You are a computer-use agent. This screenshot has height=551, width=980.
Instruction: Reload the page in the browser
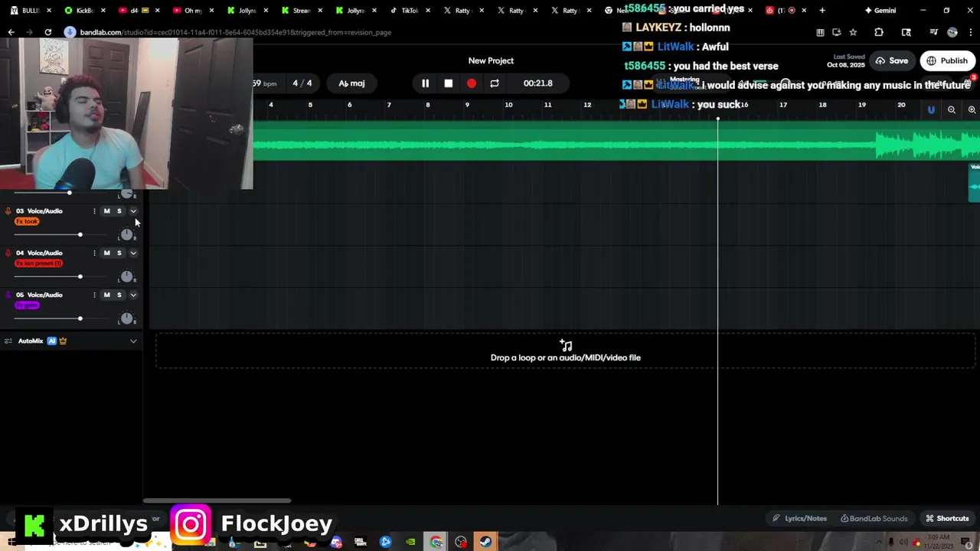click(47, 32)
